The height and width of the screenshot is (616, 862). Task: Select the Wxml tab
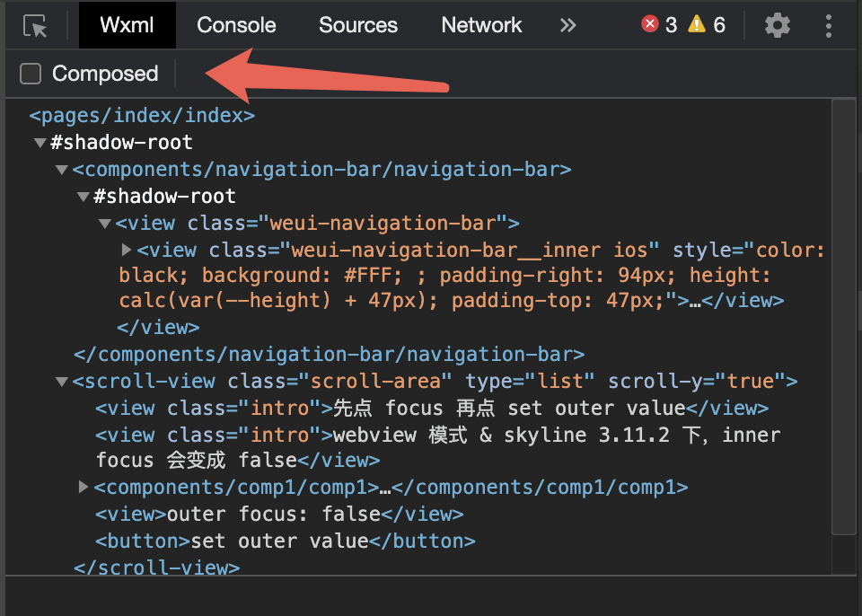coord(127,25)
